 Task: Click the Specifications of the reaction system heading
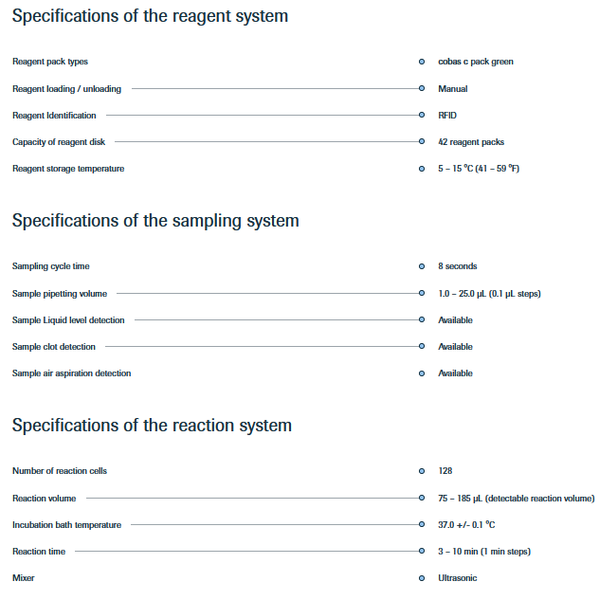point(152,426)
